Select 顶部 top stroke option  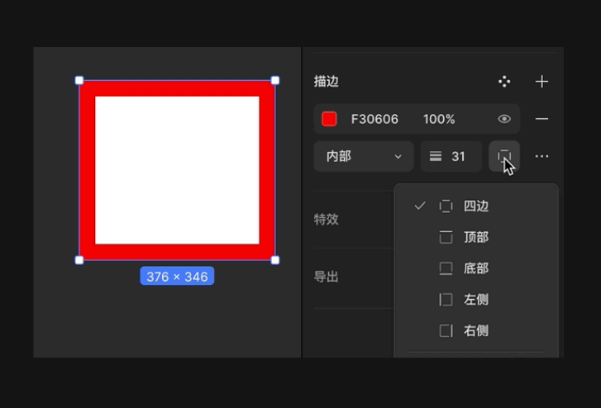click(476, 237)
